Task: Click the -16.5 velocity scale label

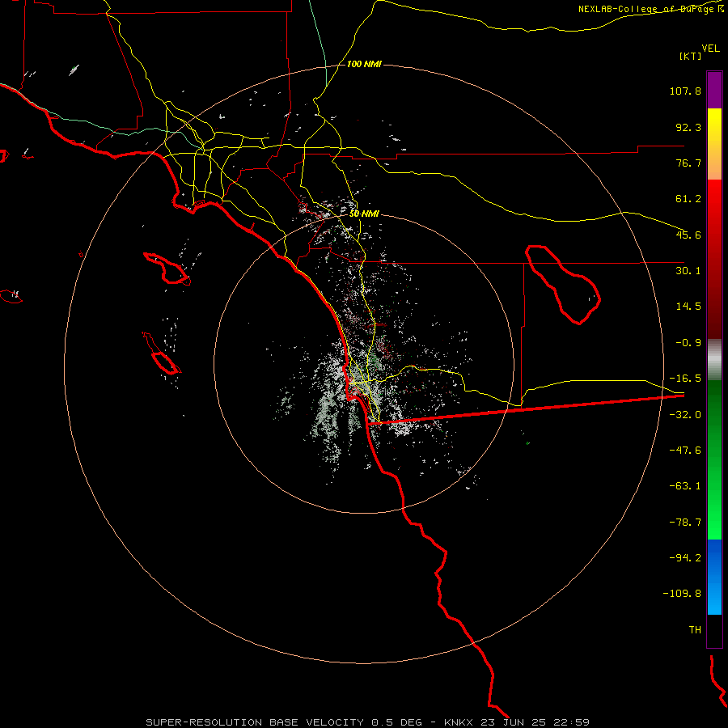Action: coord(685,379)
